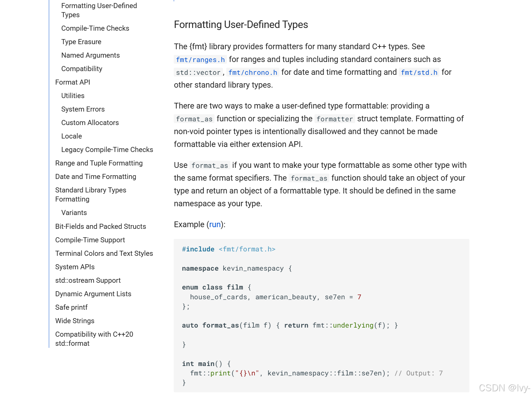Image resolution: width=532 pixels, height=397 pixels.
Task: Go to Compile-Time Checks in sidebar
Action: coord(95,28)
